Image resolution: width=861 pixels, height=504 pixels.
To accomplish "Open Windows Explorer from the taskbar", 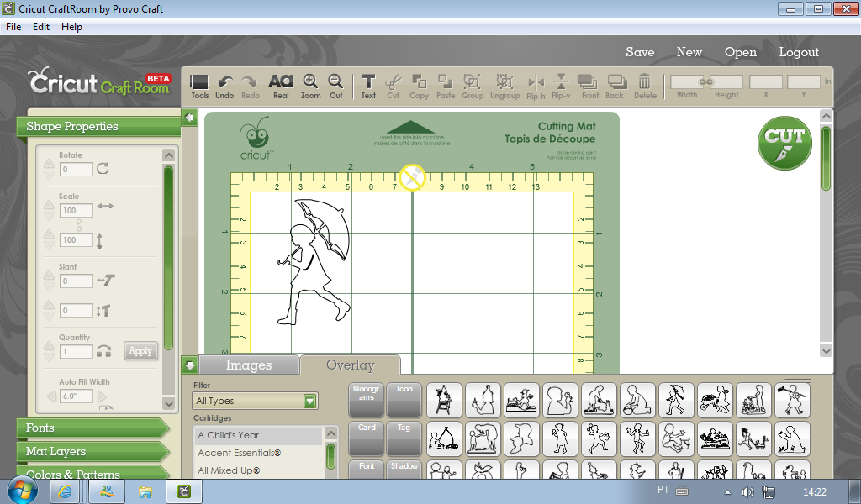I will pyautogui.click(x=146, y=491).
